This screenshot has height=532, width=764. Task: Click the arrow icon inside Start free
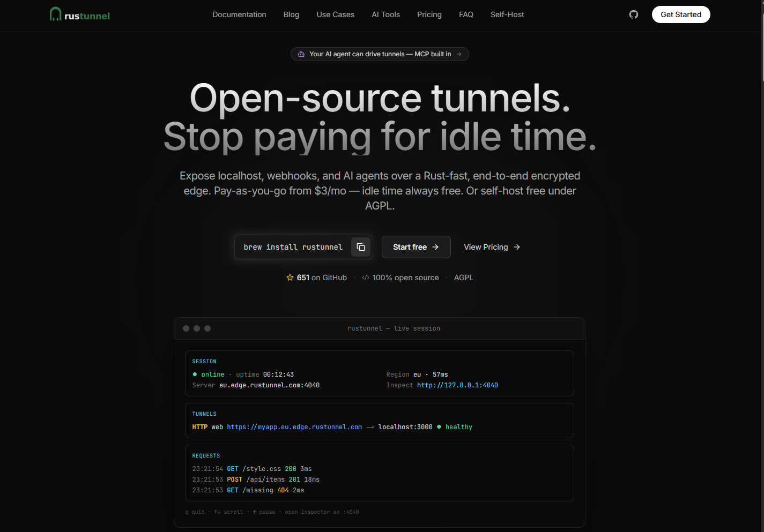(x=435, y=247)
